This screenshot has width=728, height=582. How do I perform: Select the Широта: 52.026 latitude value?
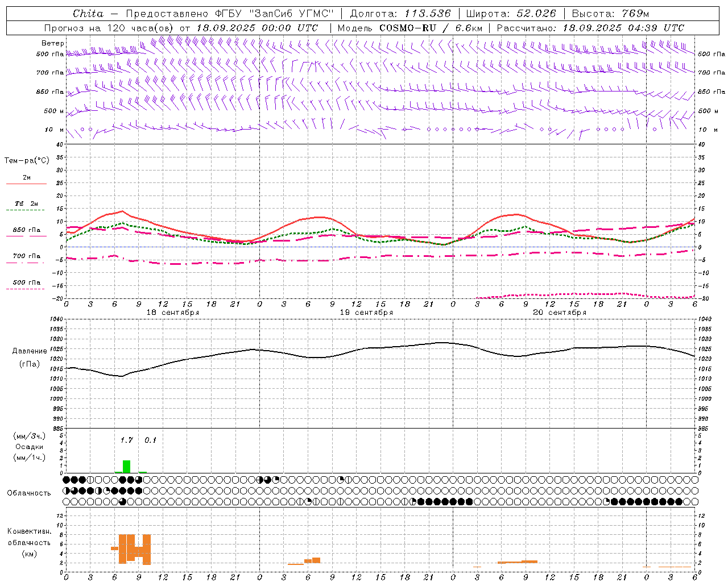tap(511, 14)
